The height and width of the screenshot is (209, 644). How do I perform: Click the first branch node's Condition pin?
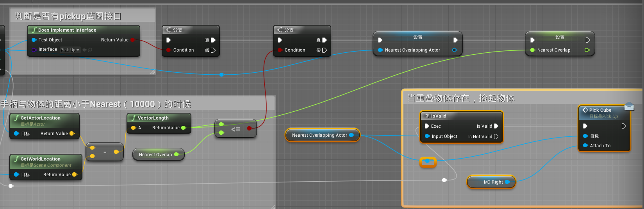pyautogui.click(x=168, y=50)
